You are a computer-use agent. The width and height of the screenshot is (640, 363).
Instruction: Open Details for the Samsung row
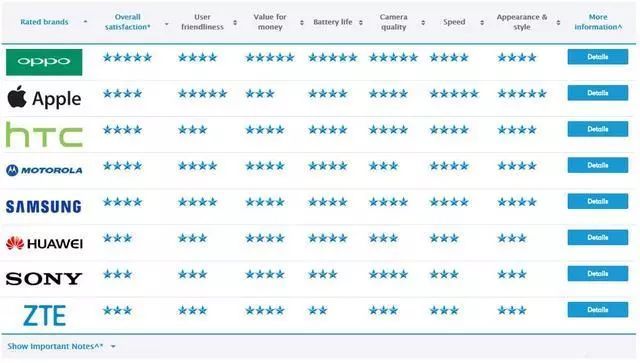pos(598,201)
